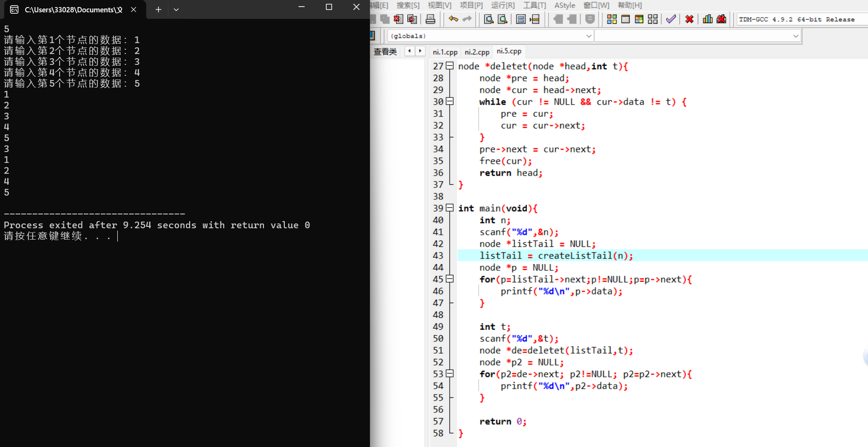Open the 帮助[H] menu
Viewport: 868px width, 447px height.
point(630,5)
